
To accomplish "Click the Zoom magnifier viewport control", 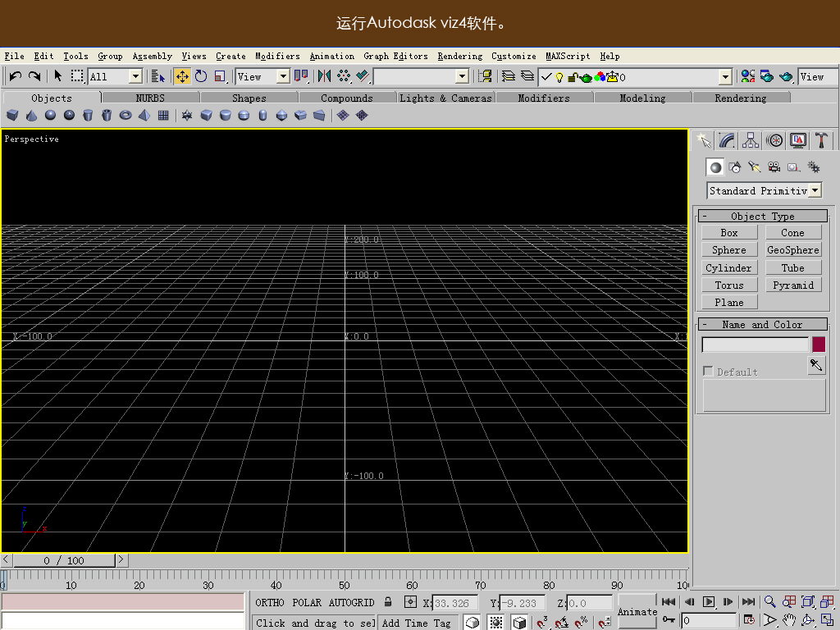I will coord(769,601).
